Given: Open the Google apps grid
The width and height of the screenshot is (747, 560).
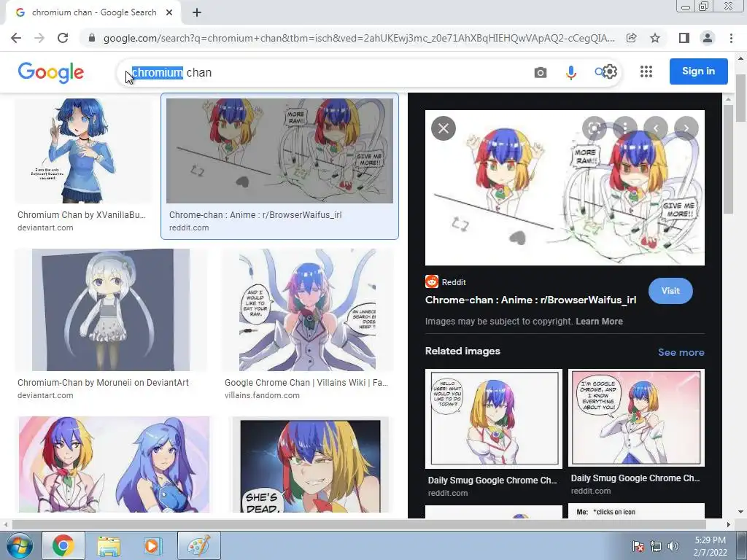Looking at the screenshot, I should click(x=646, y=71).
